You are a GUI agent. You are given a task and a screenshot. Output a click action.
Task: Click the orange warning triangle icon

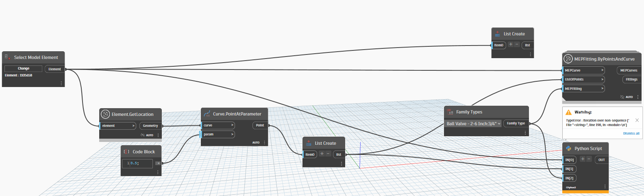coord(568,112)
